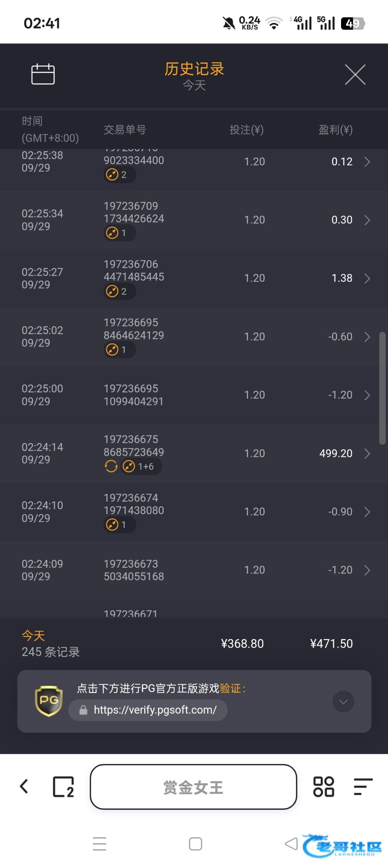Tap the 赏金女王 address bar
388x868 pixels.
pos(193,787)
